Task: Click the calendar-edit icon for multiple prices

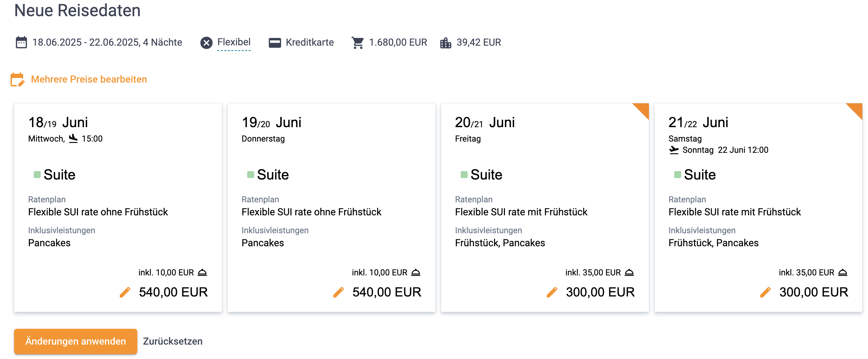Action: [17, 79]
